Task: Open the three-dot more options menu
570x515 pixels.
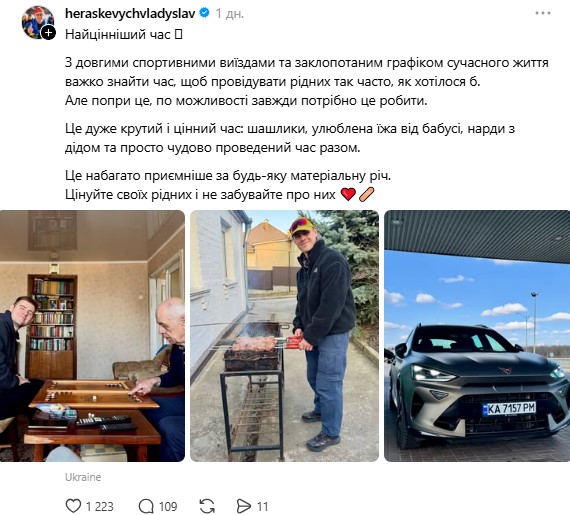Action: click(543, 13)
